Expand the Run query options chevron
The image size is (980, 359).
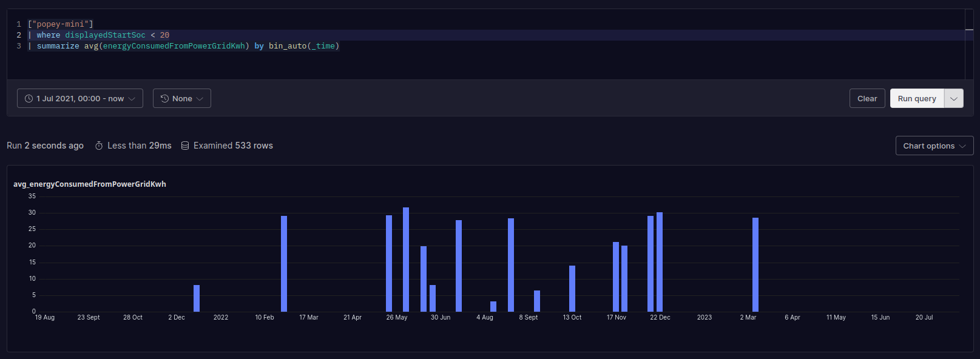[x=954, y=98]
